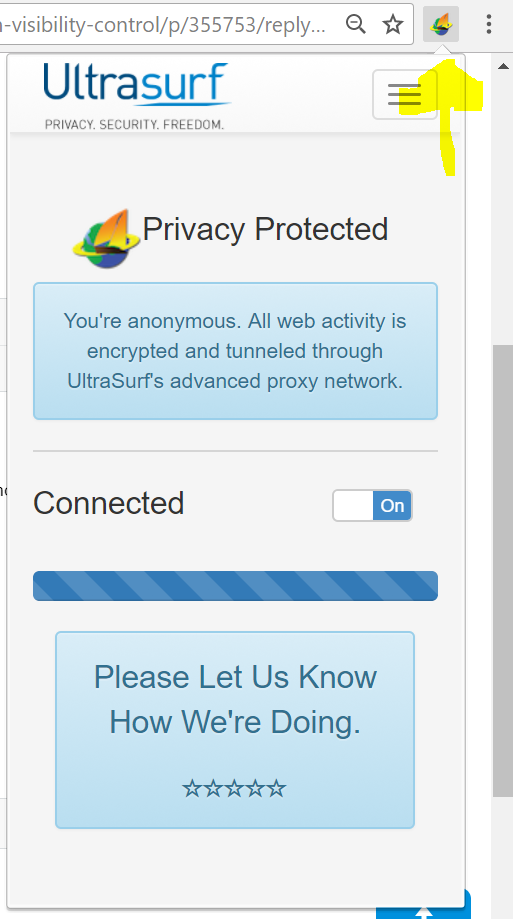Screen dimensions: 513x919
Task: Click the blue On label of the switch
Action: tap(392, 505)
